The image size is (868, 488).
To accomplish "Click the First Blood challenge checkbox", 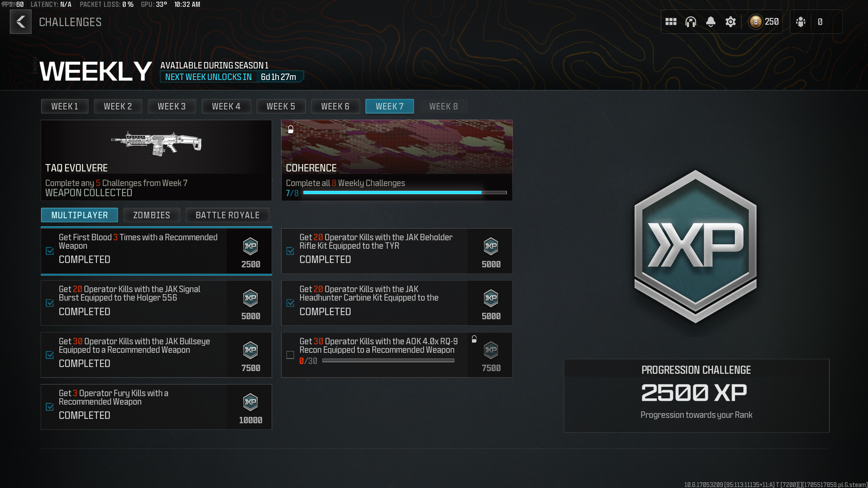I will pyautogui.click(x=50, y=251).
